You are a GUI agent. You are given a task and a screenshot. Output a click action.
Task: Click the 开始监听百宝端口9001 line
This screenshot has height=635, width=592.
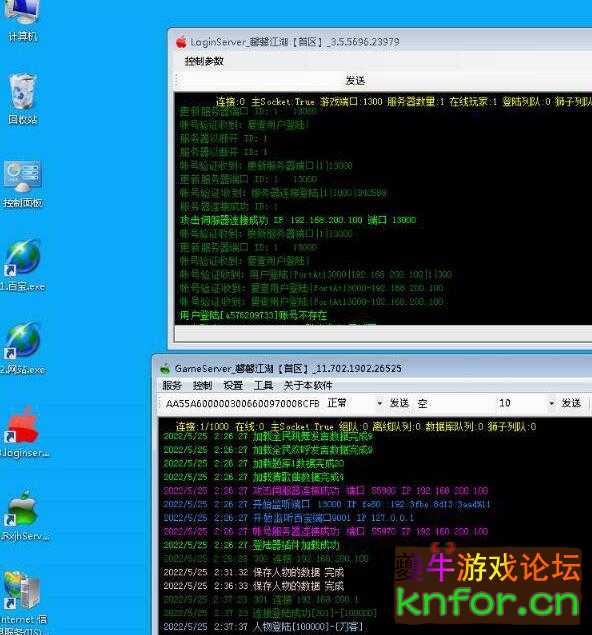[289, 518]
